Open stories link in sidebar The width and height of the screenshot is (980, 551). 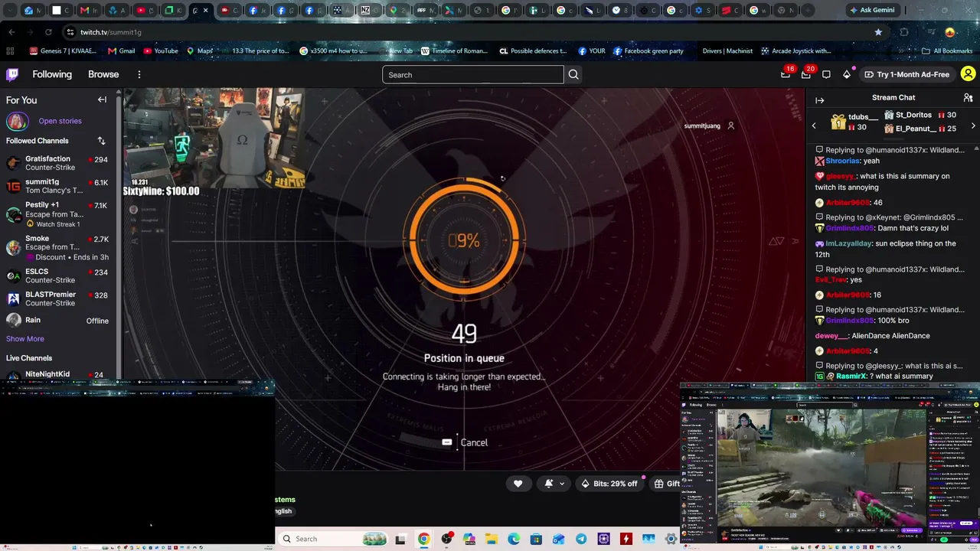(60, 121)
